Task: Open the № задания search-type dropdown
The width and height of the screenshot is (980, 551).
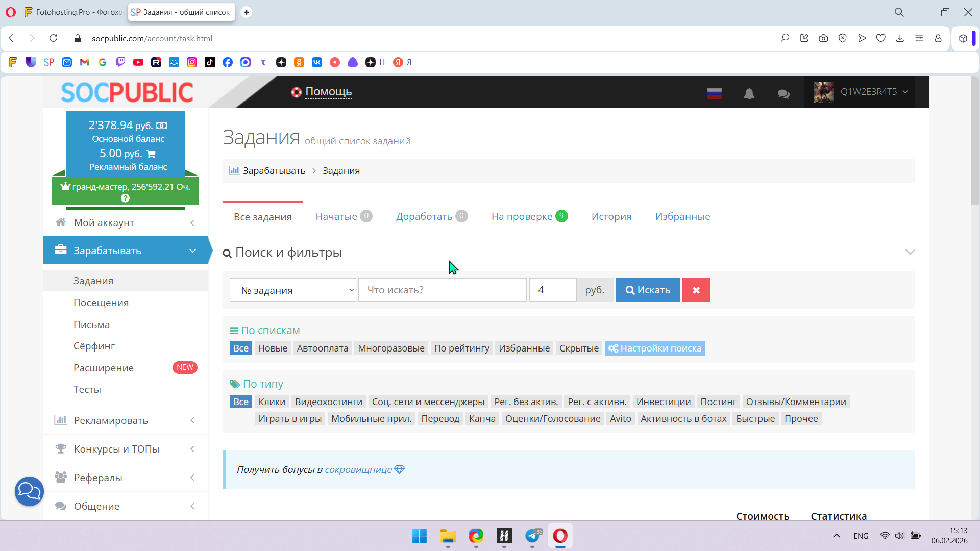Action: [292, 290]
